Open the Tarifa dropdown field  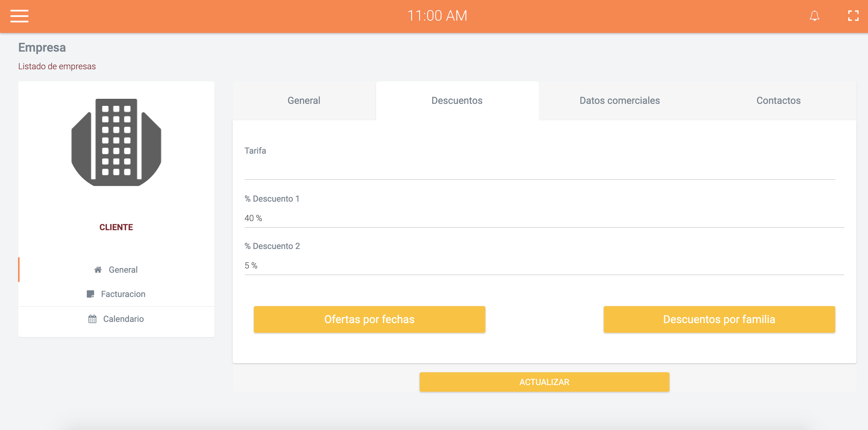(539, 169)
